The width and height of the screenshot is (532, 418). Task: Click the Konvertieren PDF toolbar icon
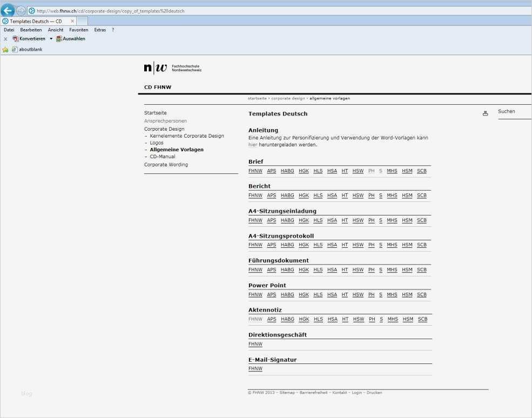[15, 39]
